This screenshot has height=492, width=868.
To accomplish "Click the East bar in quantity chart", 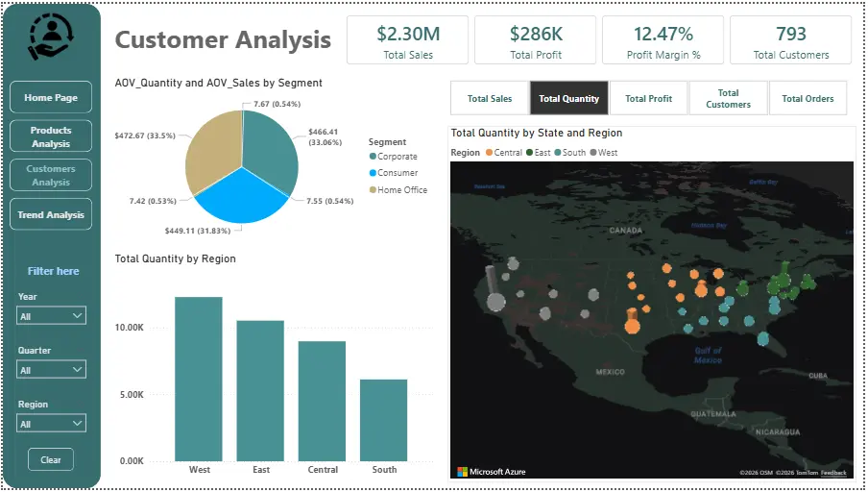I will coord(260,390).
